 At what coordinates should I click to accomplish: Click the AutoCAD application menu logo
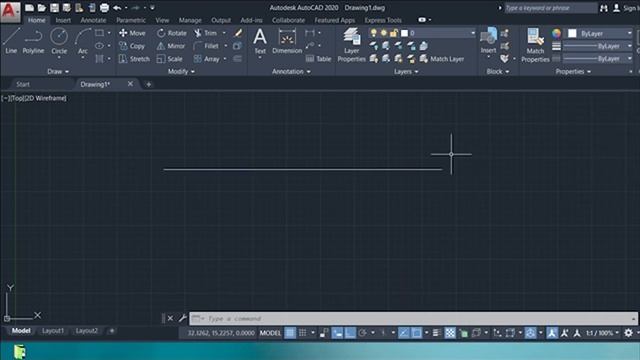(x=10, y=11)
